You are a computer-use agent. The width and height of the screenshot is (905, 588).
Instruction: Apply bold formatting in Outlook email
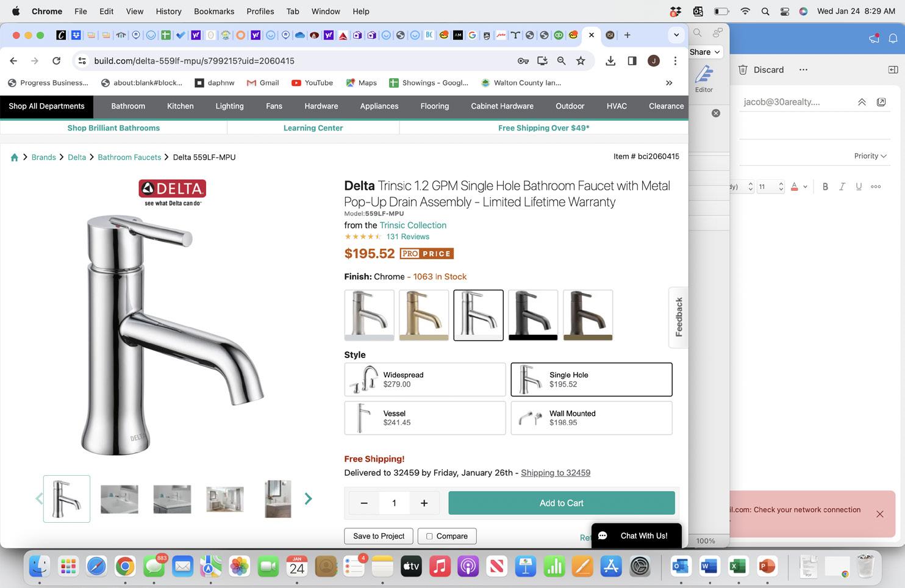[825, 187]
